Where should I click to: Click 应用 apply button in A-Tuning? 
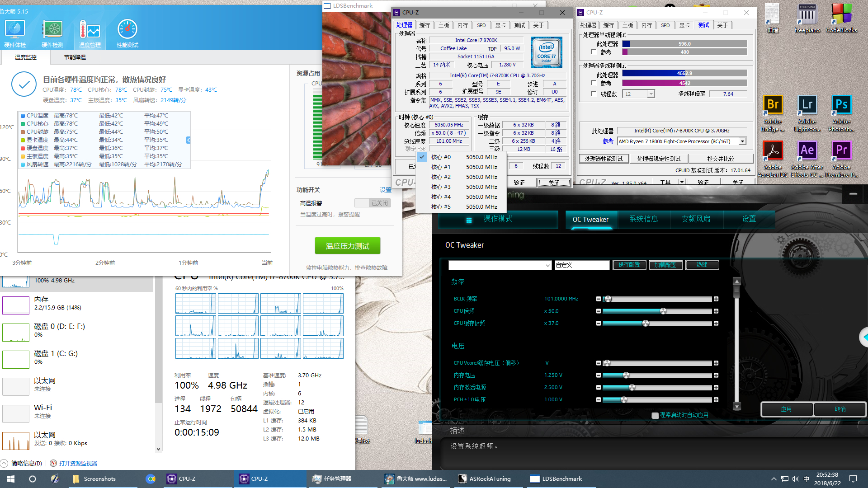[787, 409]
